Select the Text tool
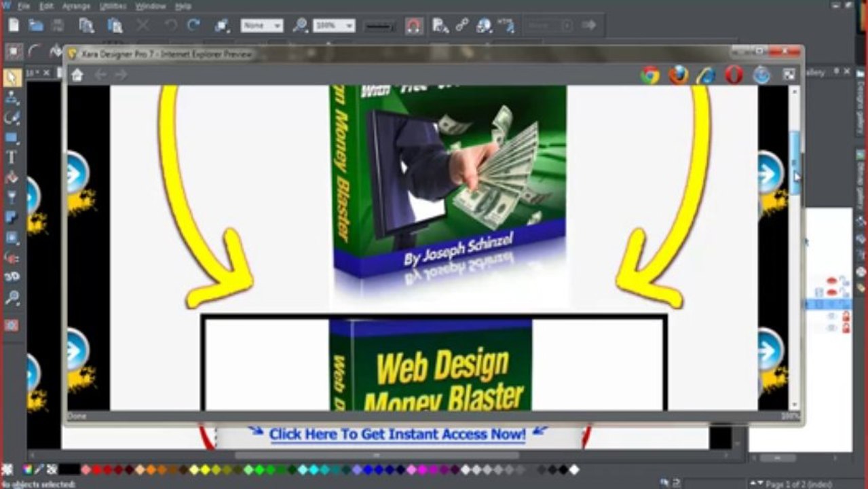868x489 pixels. click(12, 158)
